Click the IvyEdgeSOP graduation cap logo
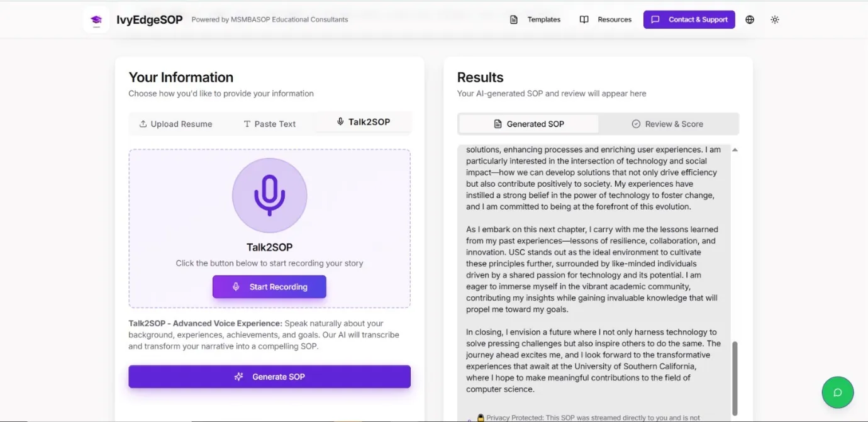 pyautogui.click(x=96, y=19)
